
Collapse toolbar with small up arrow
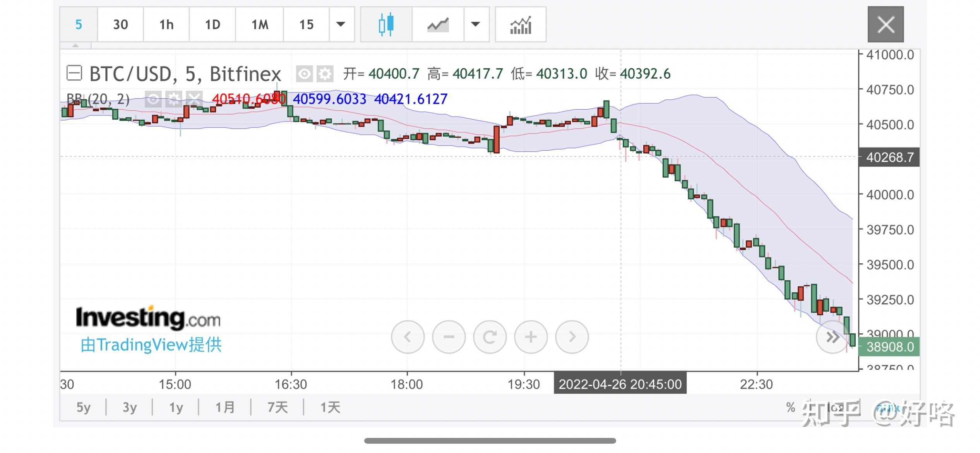(x=75, y=46)
